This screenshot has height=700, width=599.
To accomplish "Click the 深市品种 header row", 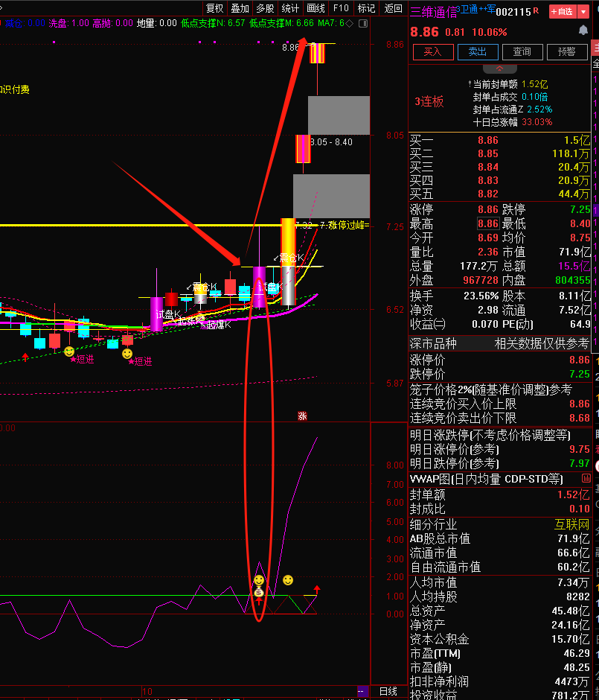I will [x=499, y=343].
